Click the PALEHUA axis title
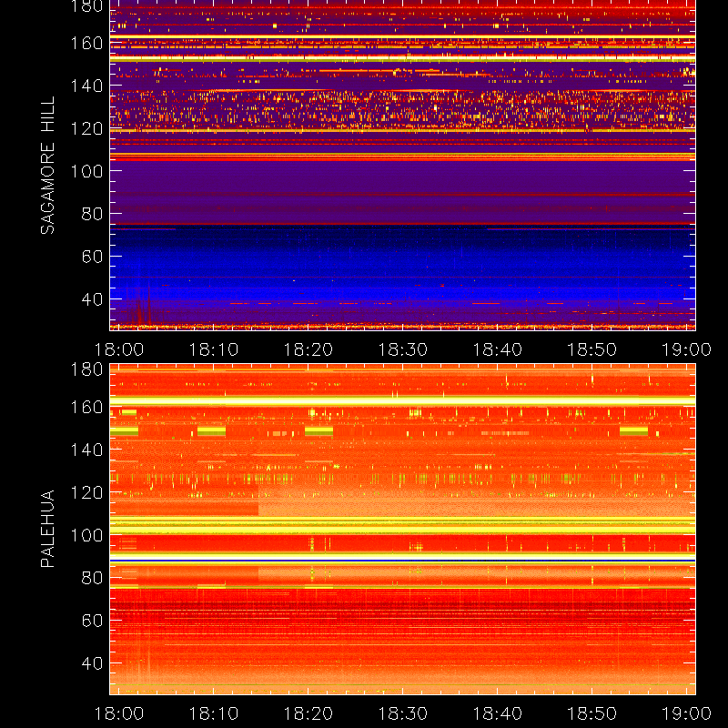728x728 pixels. pyautogui.click(x=47, y=529)
